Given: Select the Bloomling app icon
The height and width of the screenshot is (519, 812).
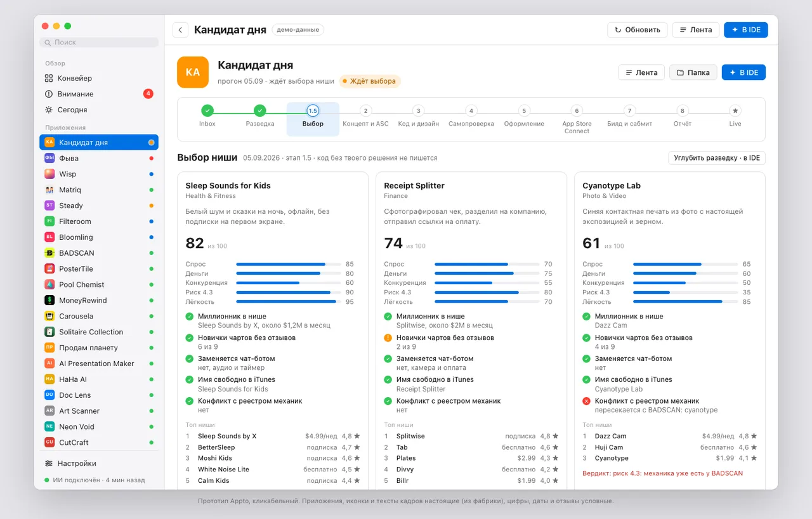Looking at the screenshot, I should click(49, 237).
